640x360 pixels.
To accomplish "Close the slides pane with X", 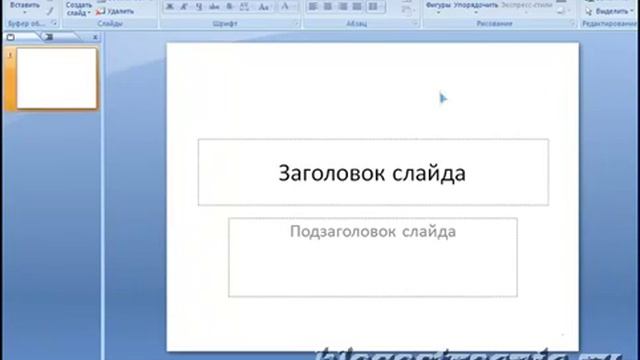I will 95,37.
